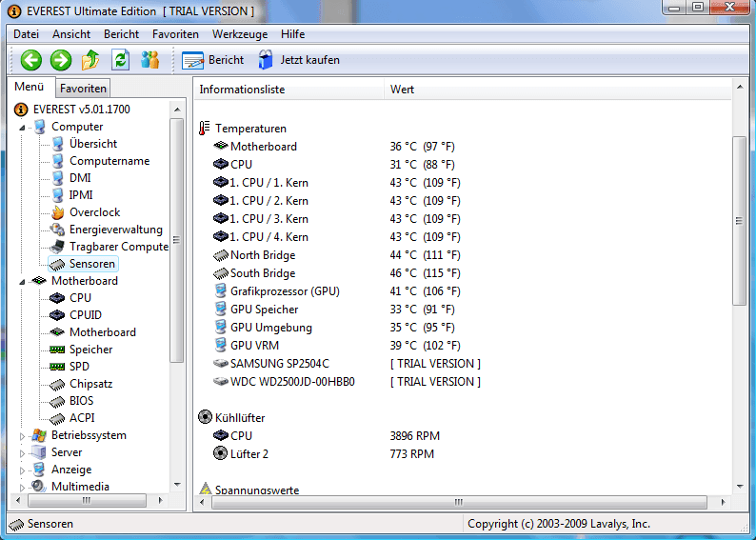Image resolution: width=756 pixels, height=540 pixels.
Task: Open the Motherboard child entry in the tree
Action: coord(103,332)
